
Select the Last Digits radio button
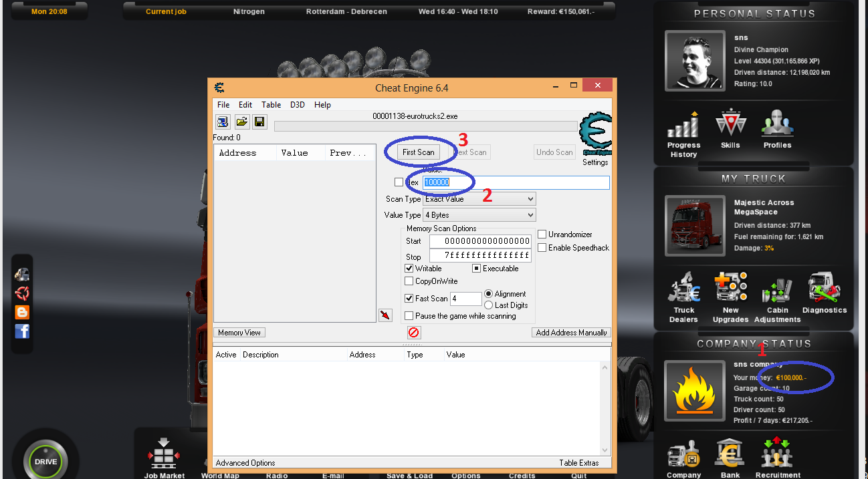tap(490, 305)
